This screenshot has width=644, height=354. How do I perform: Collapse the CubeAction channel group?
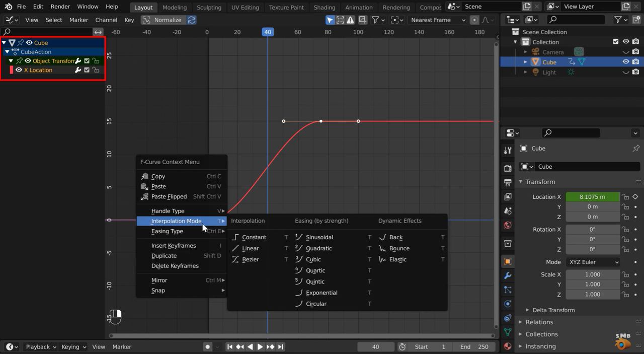8,52
